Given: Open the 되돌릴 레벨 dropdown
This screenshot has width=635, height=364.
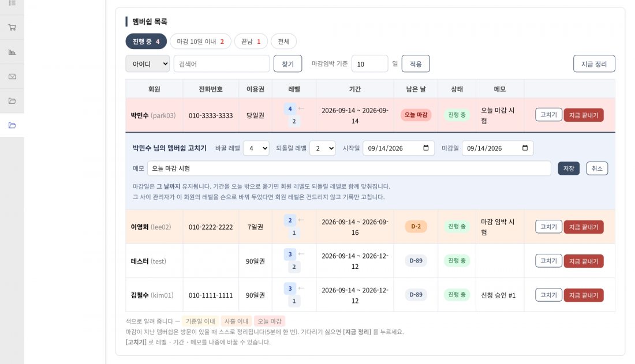Looking at the screenshot, I should click(322, 148).
